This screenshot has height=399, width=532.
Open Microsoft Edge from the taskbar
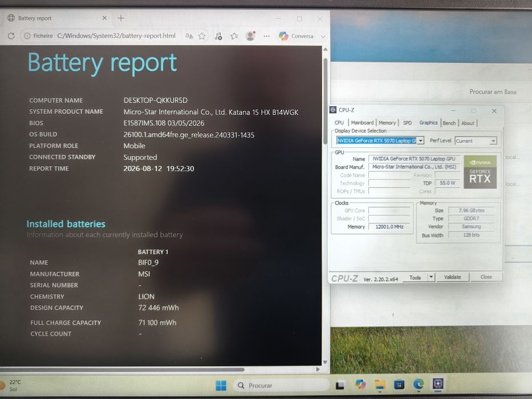pos(419,384)
